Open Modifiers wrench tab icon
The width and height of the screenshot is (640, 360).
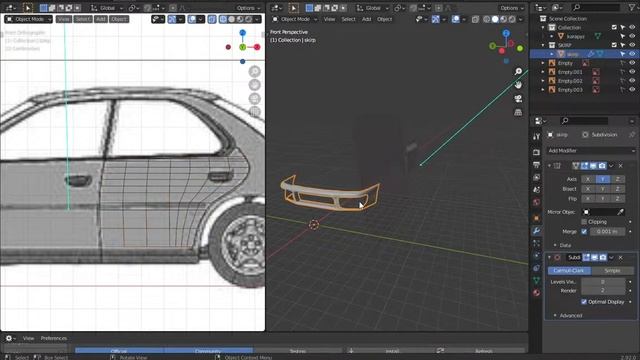(536, 231)
